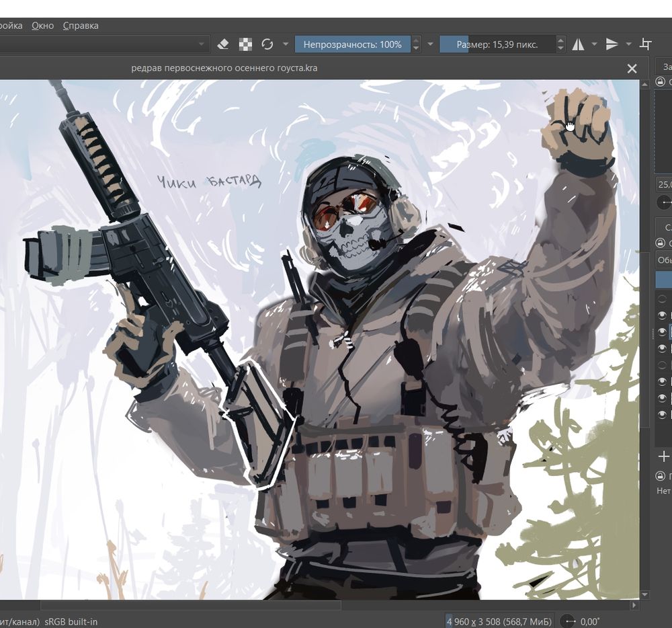Toggle the eraser mode icon
Image resolution: width=672 pixels, height=628 pixels.
[223, 44]
